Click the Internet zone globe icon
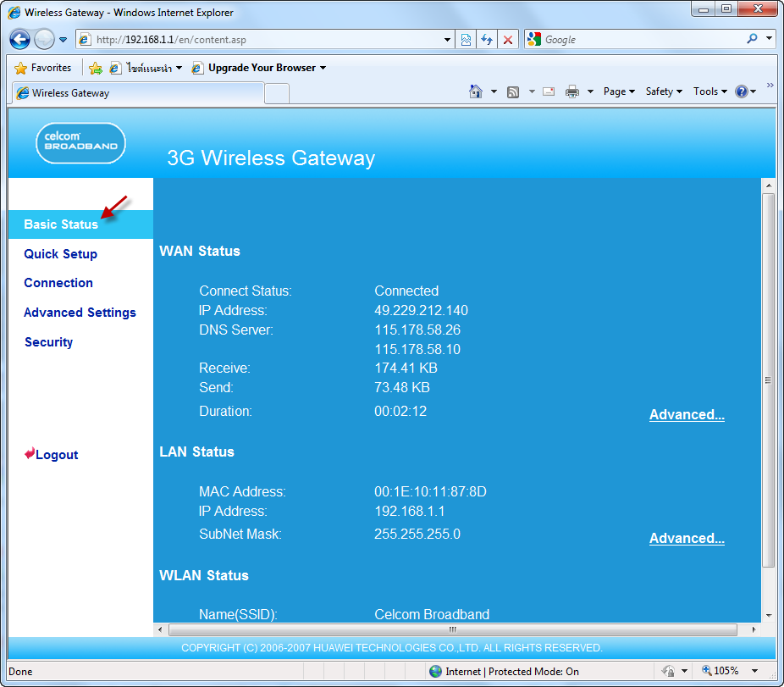This screenshot has height=687, width=784. 435,672
